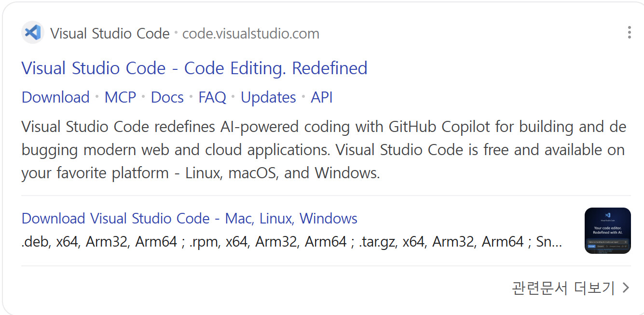The height and width of the screenshot is (315, 644).
Task: Click the chevron beside 관련문서 더보기
Action: (626, 288)
